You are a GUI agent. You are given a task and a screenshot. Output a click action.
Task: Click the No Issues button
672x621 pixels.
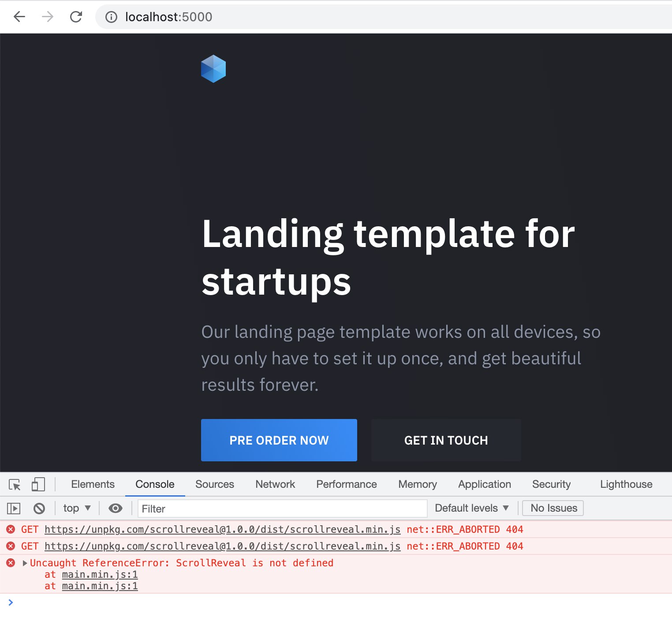coord(553,508)
